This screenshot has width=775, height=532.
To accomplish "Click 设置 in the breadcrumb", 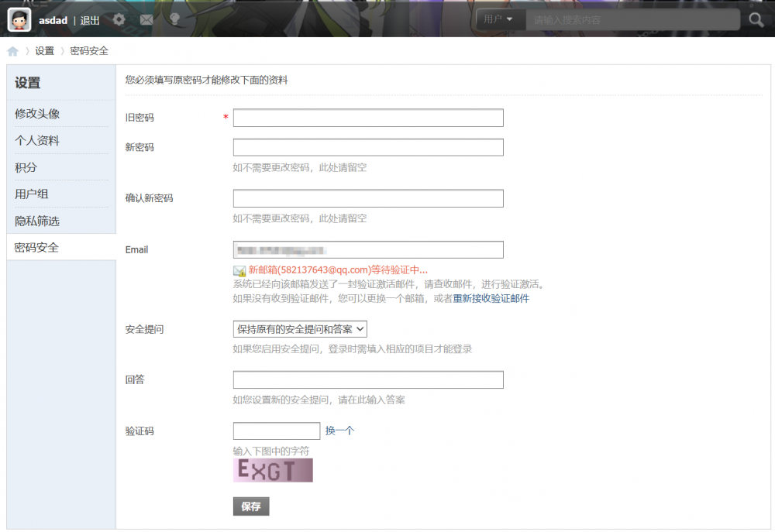I will [x=44, y=51].
